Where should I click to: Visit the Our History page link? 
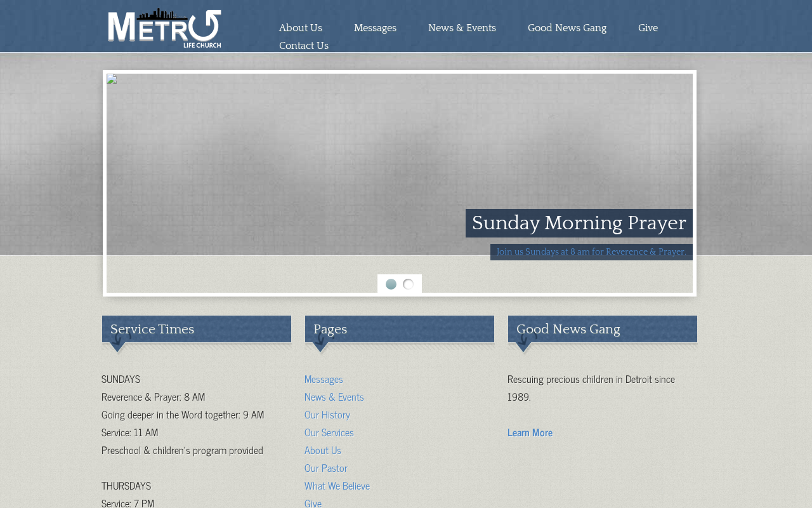(327, 415)
